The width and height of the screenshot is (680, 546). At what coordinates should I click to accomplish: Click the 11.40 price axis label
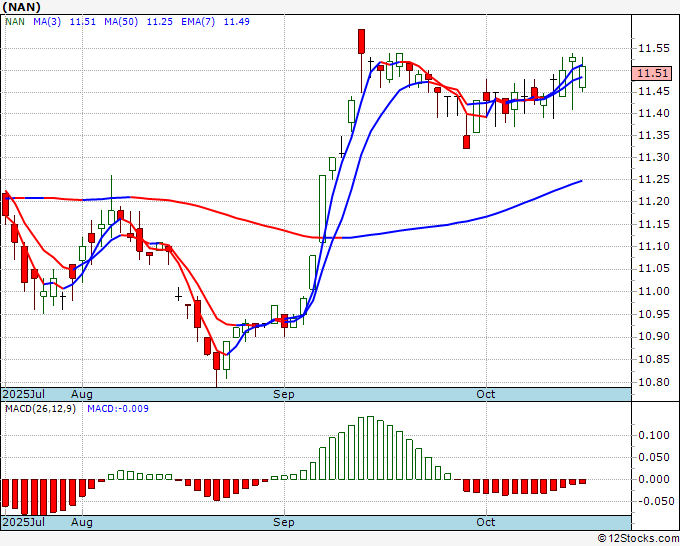pyautogui.click(x=654, y=113)
